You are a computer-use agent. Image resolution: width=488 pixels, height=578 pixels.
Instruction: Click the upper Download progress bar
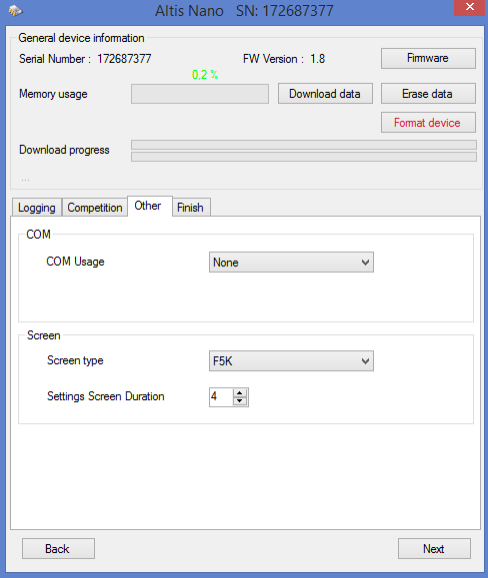304,144
